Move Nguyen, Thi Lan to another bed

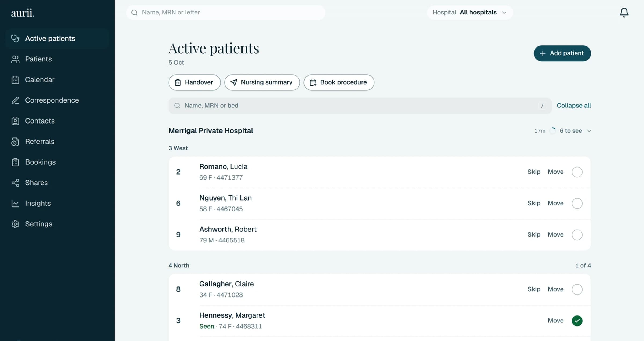pos(555,203)
